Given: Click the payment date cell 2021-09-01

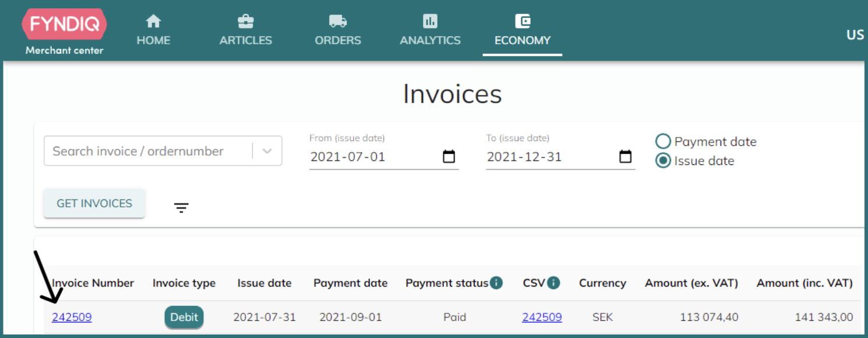Looking at the screenshot, I should [x=351, y=317].
